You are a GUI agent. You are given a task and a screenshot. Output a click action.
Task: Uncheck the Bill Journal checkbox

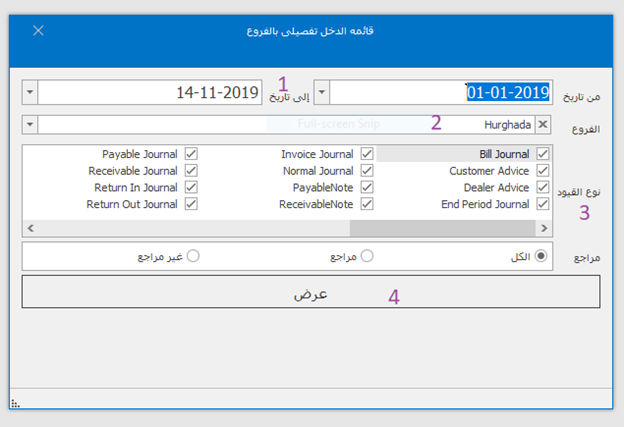[x=543, y=154]
